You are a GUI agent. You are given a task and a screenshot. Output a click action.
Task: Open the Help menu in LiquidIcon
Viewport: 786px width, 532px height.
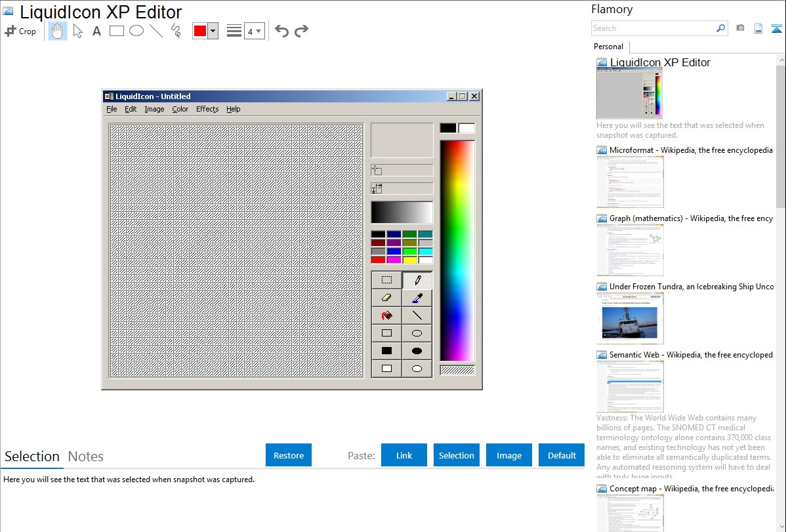pyautogui.click(x=233, y=109)
